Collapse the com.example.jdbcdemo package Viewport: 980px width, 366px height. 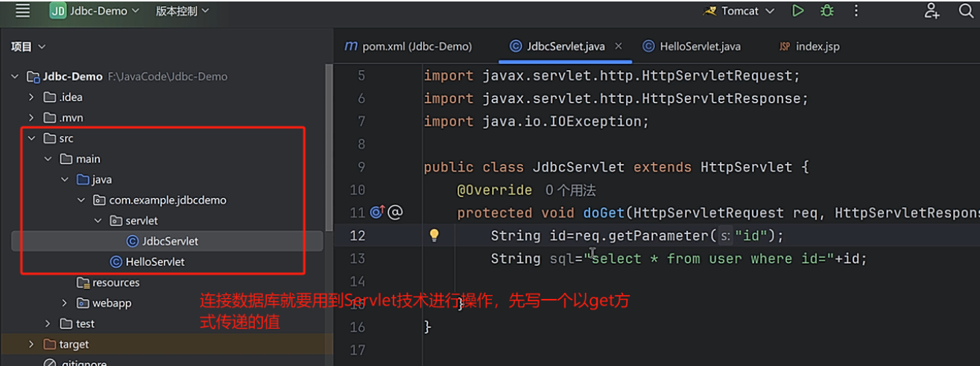tap(81, 200)
